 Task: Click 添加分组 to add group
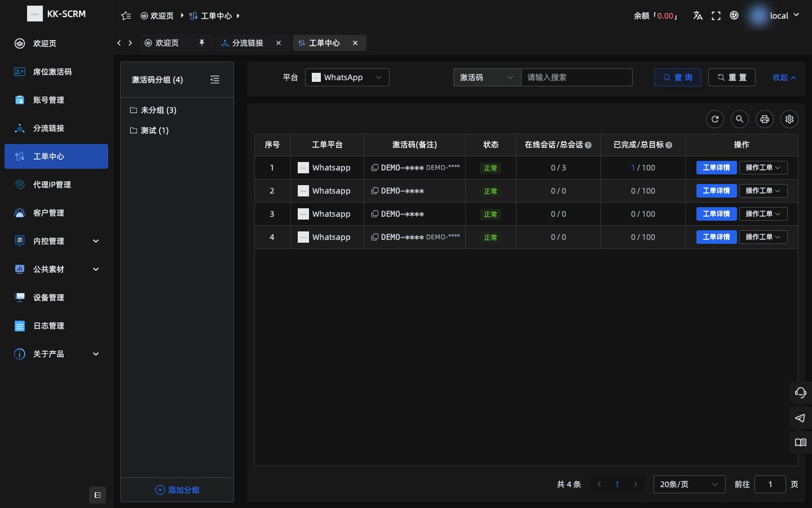[x=177, y=490]
